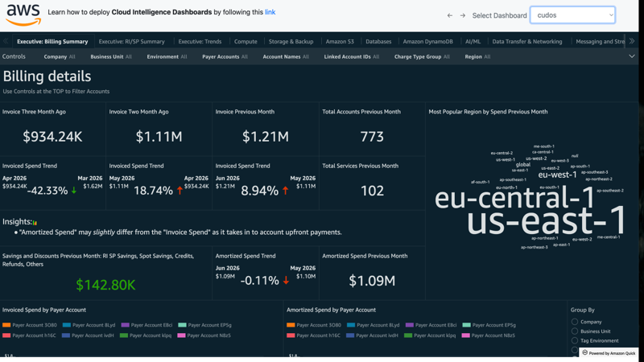The image size is (644, 362).
Task: Click the $1.09M Amortized Spend Previous Month value
Action: 372,281
